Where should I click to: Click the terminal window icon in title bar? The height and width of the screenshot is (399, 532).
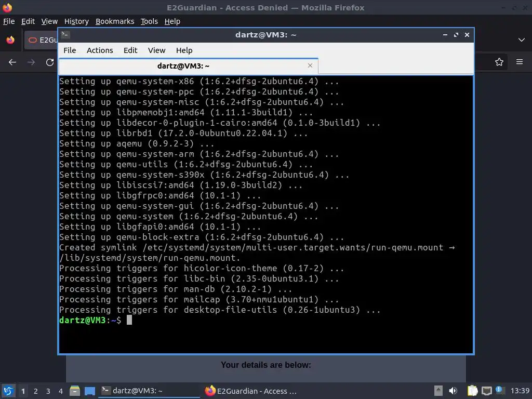coord(65,35)
